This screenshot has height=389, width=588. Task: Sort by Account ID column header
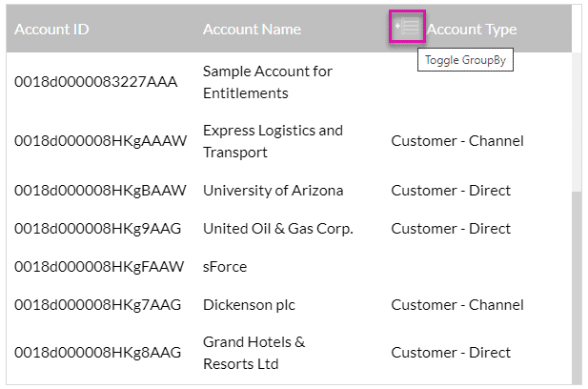[x=52, y=29]
